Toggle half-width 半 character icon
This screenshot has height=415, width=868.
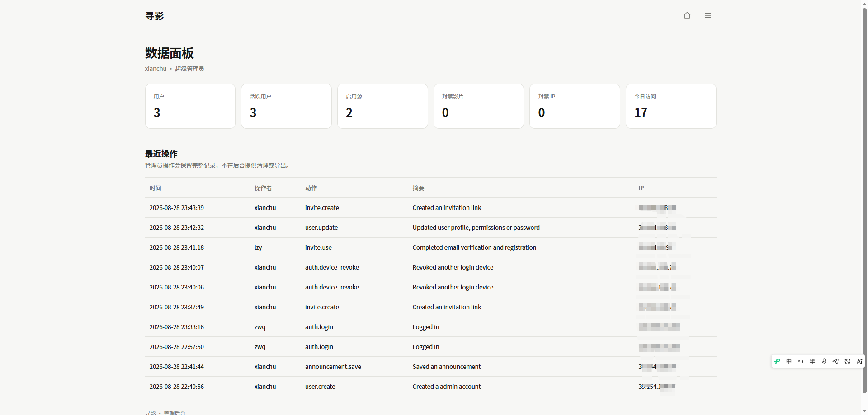pyautogui.click(x=812, y=361)
